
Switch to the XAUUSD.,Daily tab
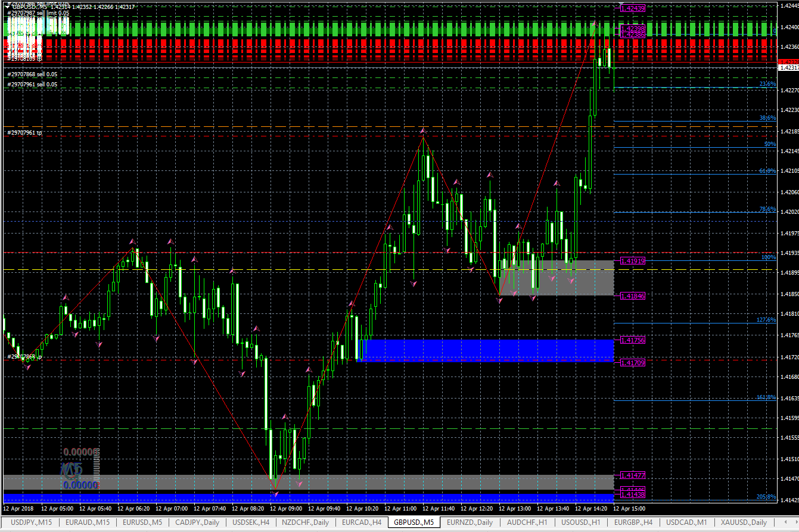744,522
